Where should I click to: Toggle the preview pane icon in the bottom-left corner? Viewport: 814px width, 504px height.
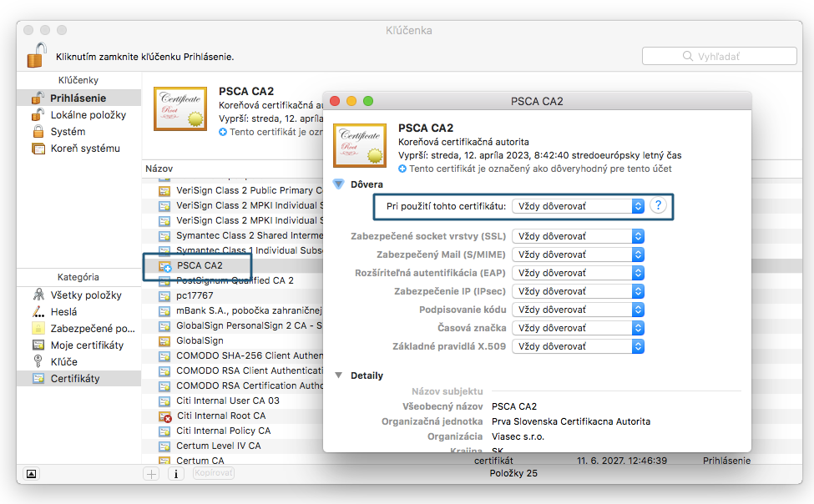coord(31,473)
